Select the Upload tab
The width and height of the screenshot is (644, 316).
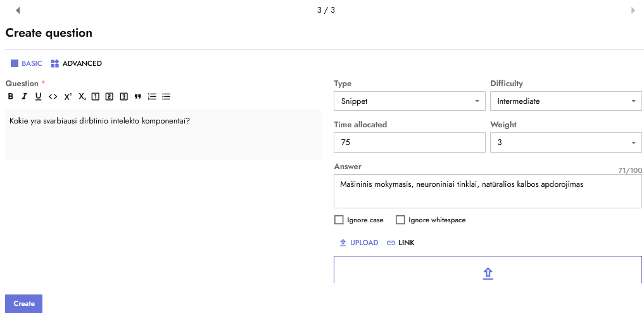click(359, 243)
